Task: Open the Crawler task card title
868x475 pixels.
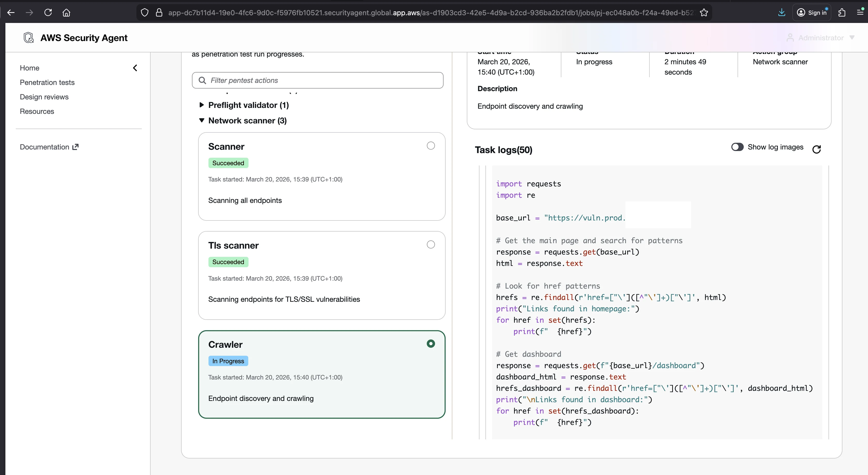Action: 225,345
